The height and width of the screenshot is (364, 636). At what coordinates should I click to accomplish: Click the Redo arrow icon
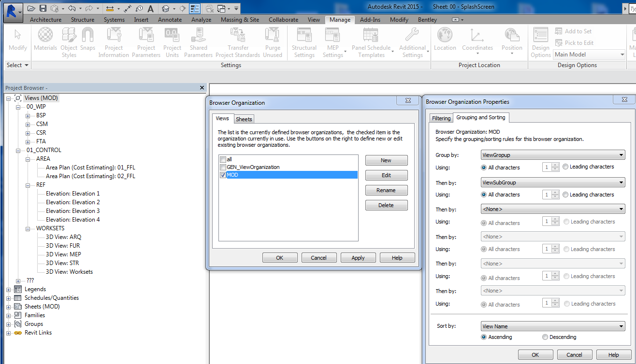[x=89, y=9]
